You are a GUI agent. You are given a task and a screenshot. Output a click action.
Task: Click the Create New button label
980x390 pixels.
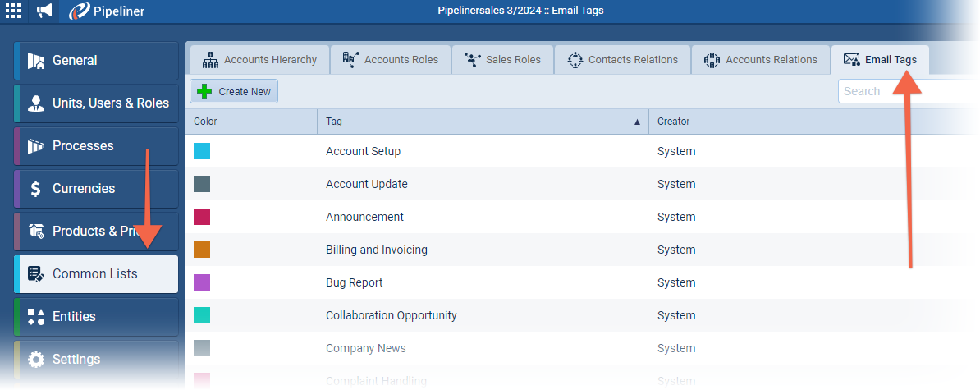(x=245, y=92)
